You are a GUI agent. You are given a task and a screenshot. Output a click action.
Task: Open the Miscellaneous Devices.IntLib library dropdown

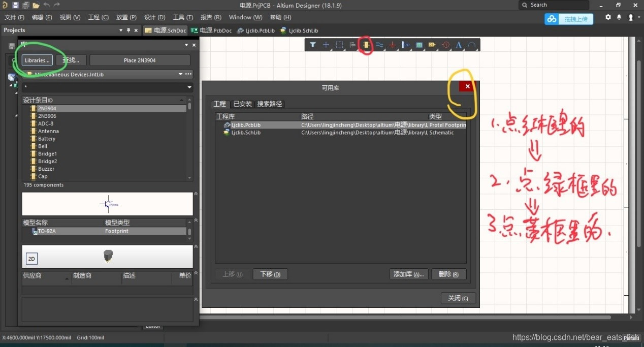[x=180, y=74]
